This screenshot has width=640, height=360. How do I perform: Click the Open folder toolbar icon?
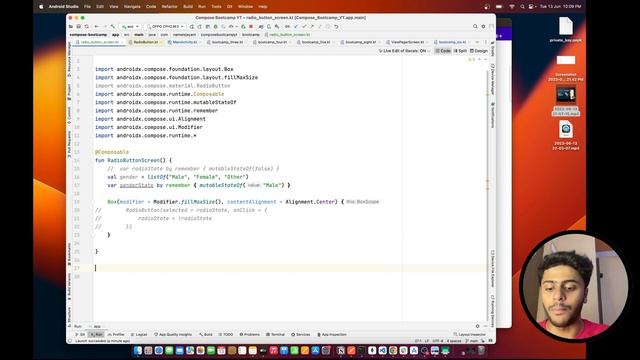coord(71,27)
